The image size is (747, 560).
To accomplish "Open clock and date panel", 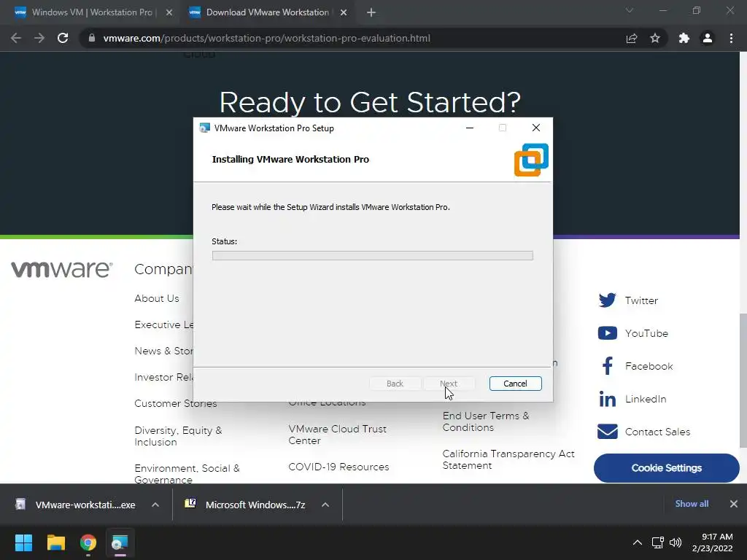I will tap(712, 542).
